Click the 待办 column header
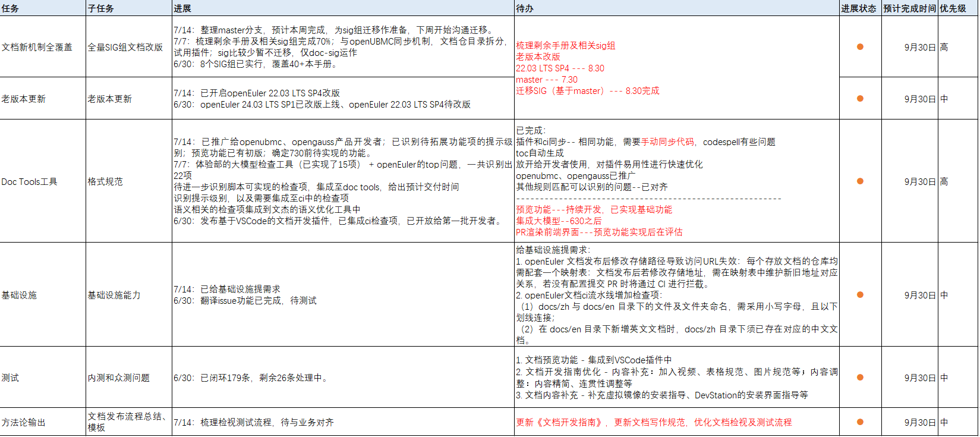Viewport: 980px width, 437px height. [525, 8]
